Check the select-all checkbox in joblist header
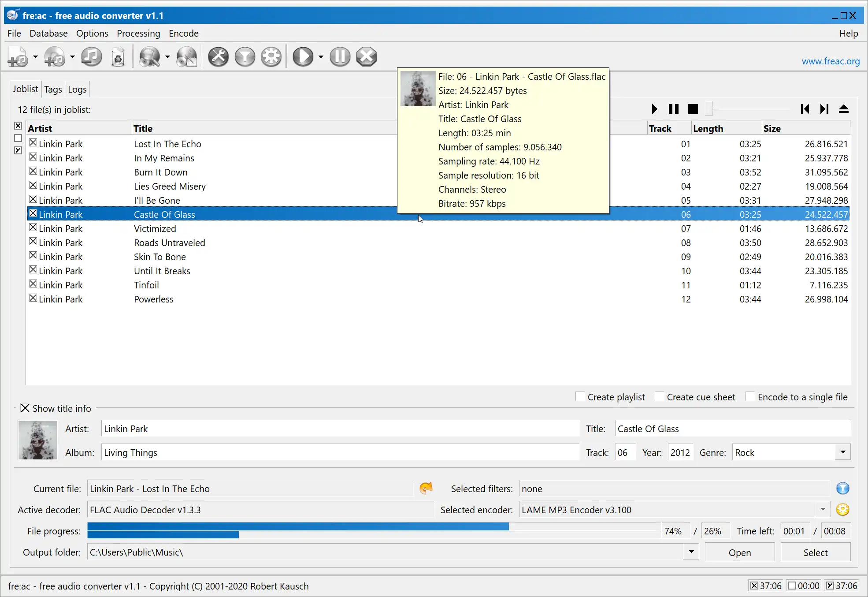 click(x=18, y=126)
